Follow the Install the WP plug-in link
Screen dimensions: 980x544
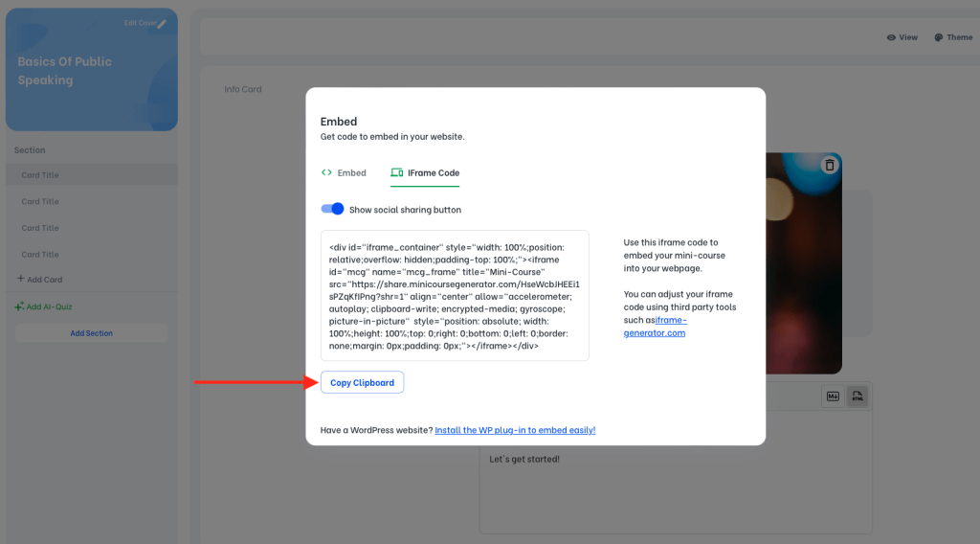point(515,430)
